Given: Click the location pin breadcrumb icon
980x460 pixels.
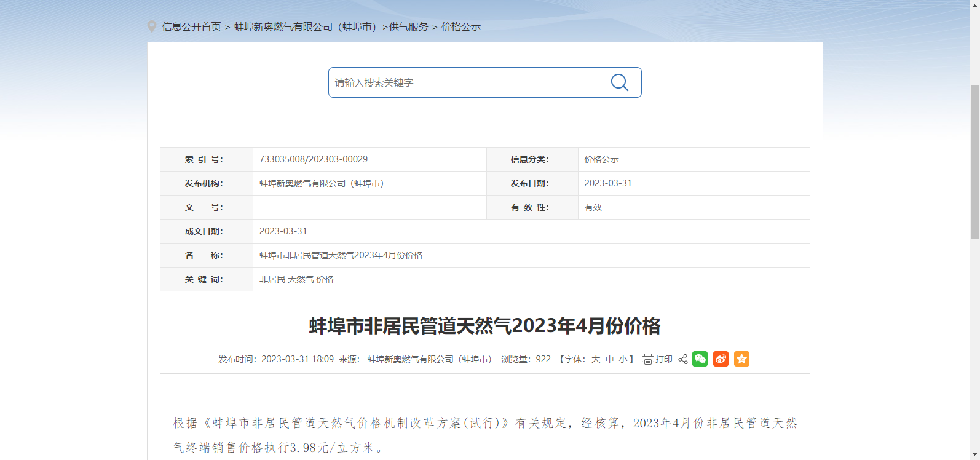Looking at the screenshot, I should pyautogui.click(x=152, y=26).
